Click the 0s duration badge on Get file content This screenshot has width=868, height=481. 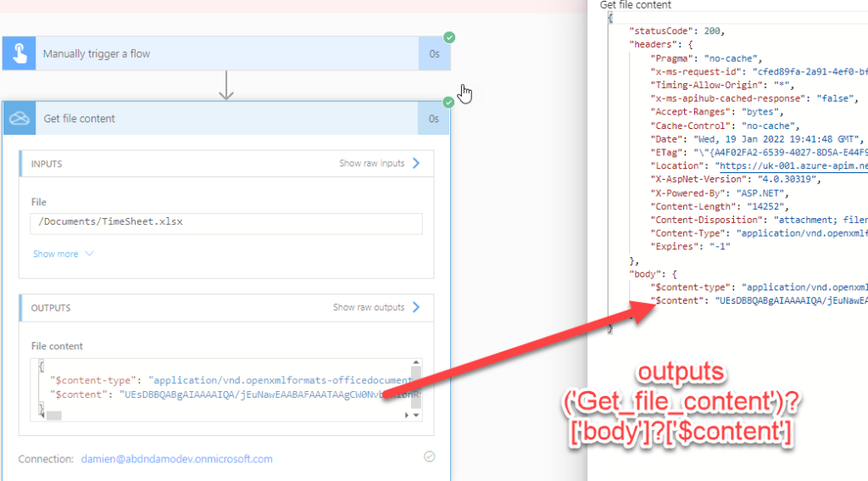click(434, 119)
